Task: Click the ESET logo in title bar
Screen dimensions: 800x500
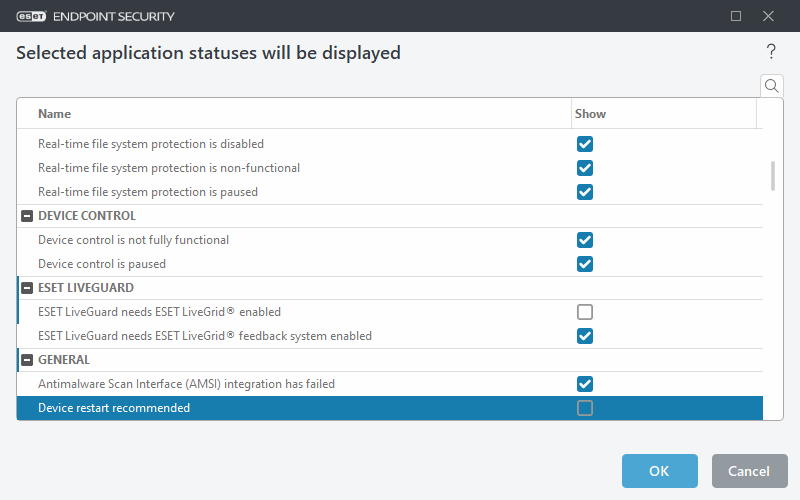Action: (31, 16)
